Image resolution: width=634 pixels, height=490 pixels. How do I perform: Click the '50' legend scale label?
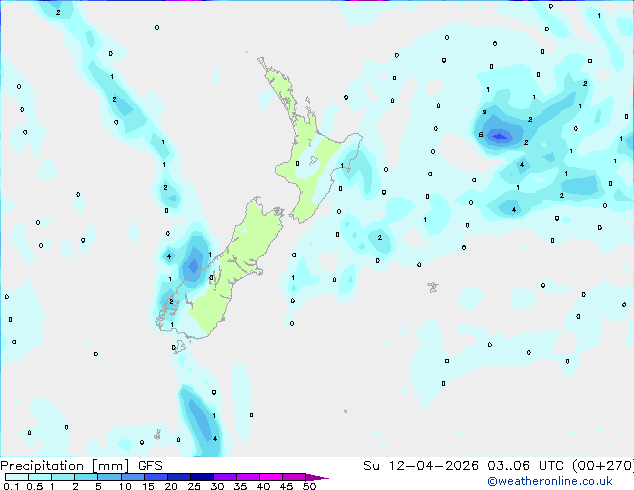coord(309,486)
